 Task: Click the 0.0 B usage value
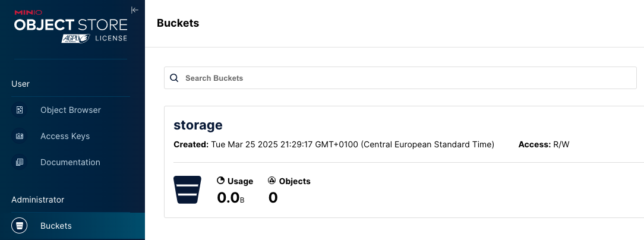(x=231, y=197)
